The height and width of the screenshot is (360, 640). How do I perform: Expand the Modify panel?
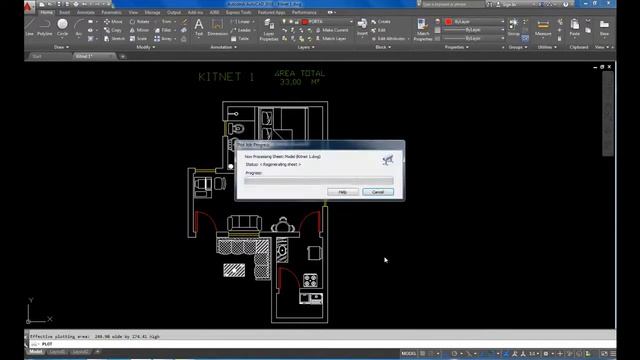click(145, 47)
